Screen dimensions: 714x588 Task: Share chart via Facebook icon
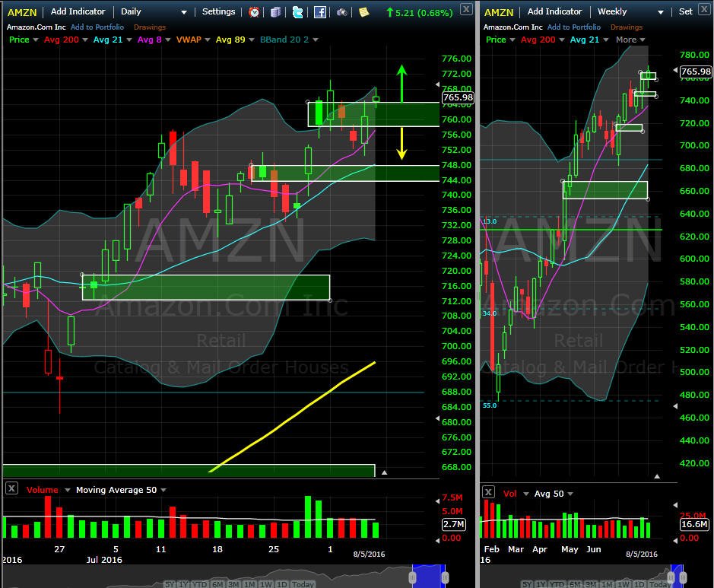click(x=320, y=12)
